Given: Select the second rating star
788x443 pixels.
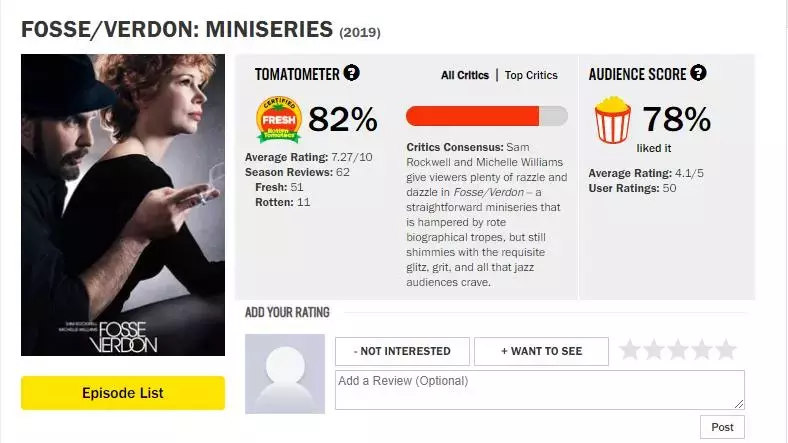Looking at the screenshot, I should click(654, 350).
